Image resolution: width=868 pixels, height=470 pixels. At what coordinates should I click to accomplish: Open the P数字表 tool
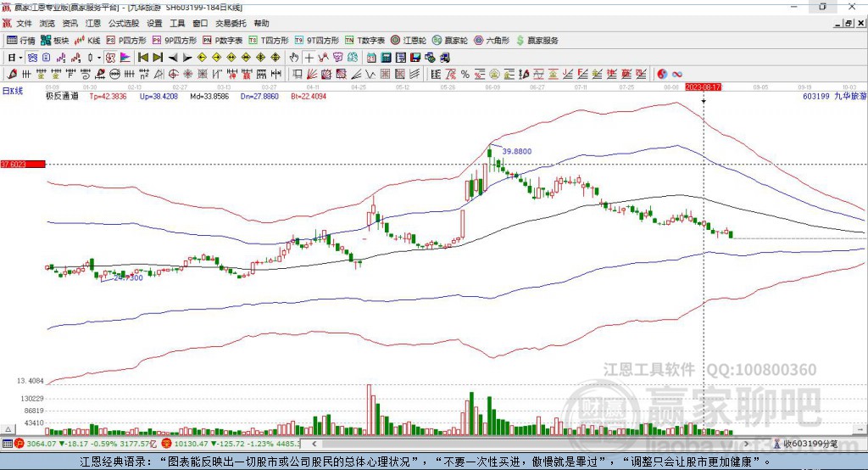(x=223, y=41)
